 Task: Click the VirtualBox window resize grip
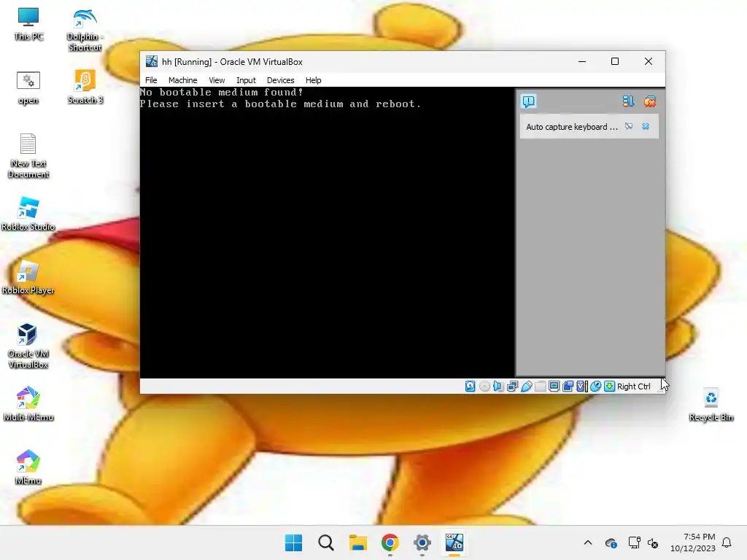(661, 390)
